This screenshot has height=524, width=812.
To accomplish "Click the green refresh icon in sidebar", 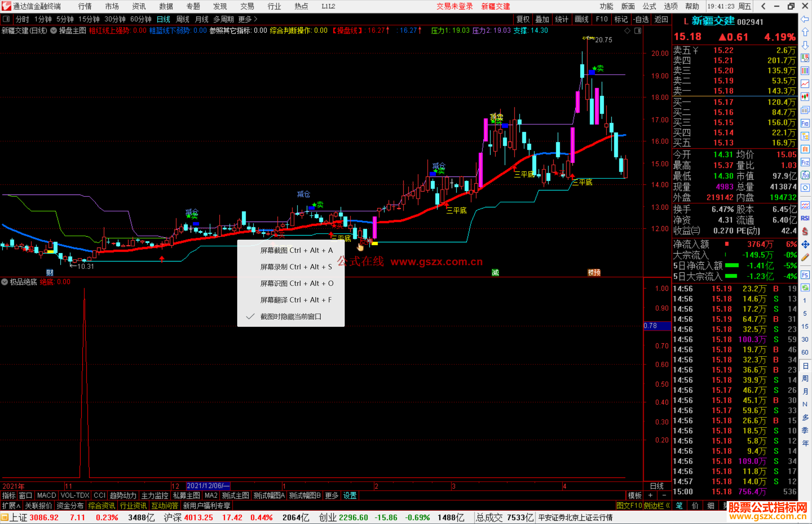I will pos(805,288).
